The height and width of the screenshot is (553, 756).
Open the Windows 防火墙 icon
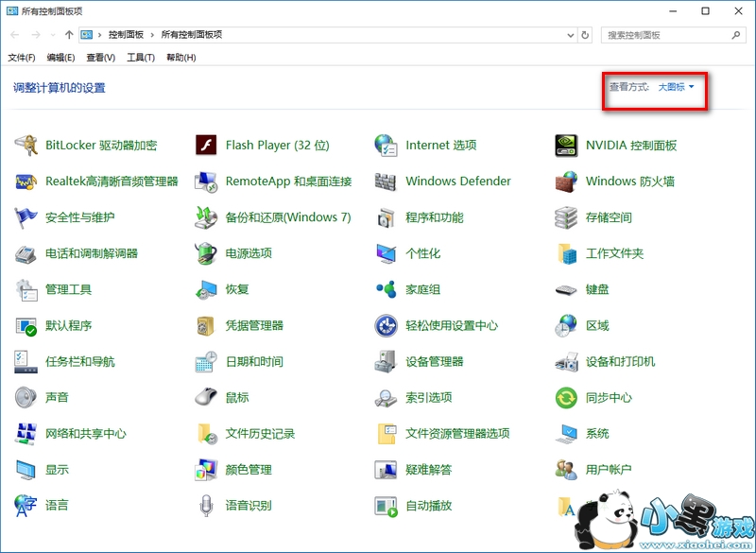[566, 181]
